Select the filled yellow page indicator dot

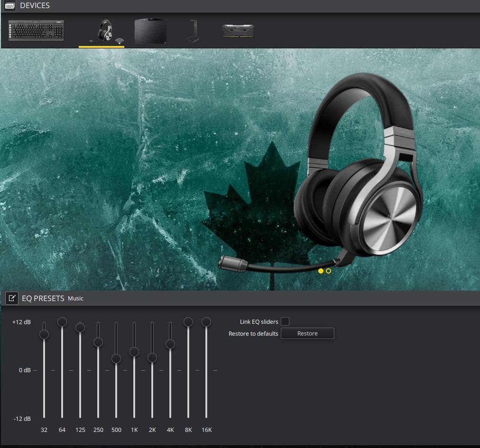tap(321, 271)
